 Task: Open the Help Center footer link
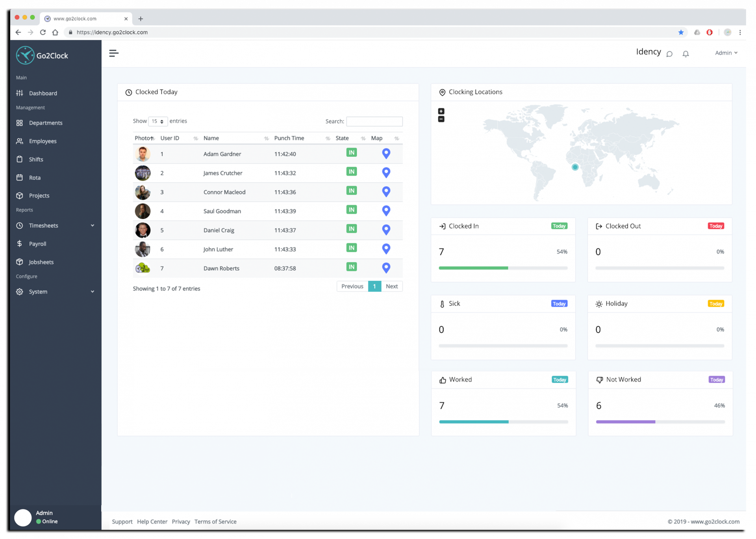pyautogui.click(x=152, y=522)
